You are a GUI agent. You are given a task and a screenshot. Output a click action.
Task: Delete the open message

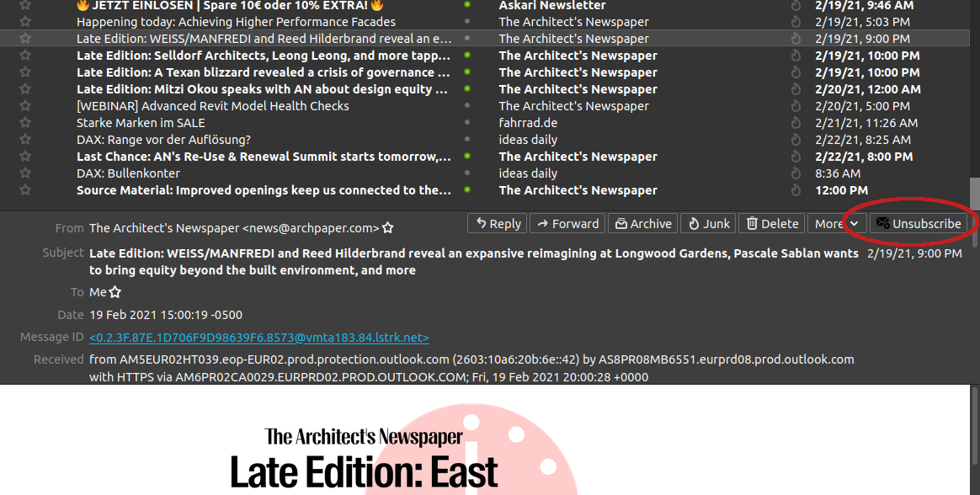pyautogui.click(x=772, y=223)
